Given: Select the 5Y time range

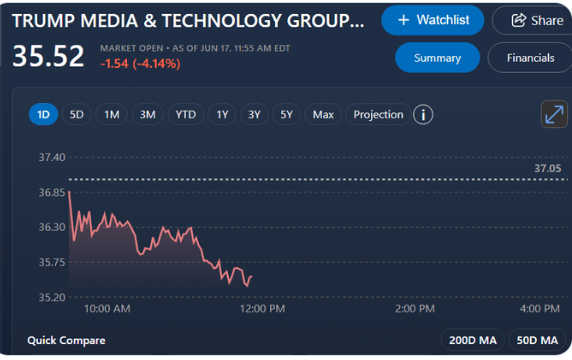Looking at the screenshot, I should pyautogui.click(x=286, y=115).
